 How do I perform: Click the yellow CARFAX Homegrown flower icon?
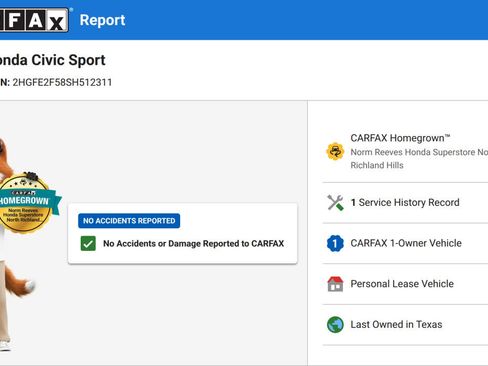pos(335,151)
